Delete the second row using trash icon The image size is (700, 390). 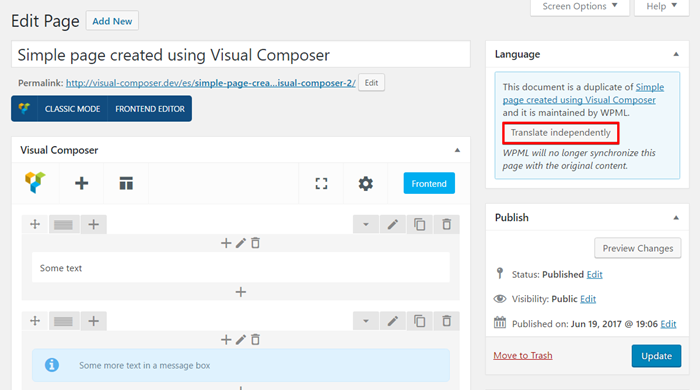point(446,321)
